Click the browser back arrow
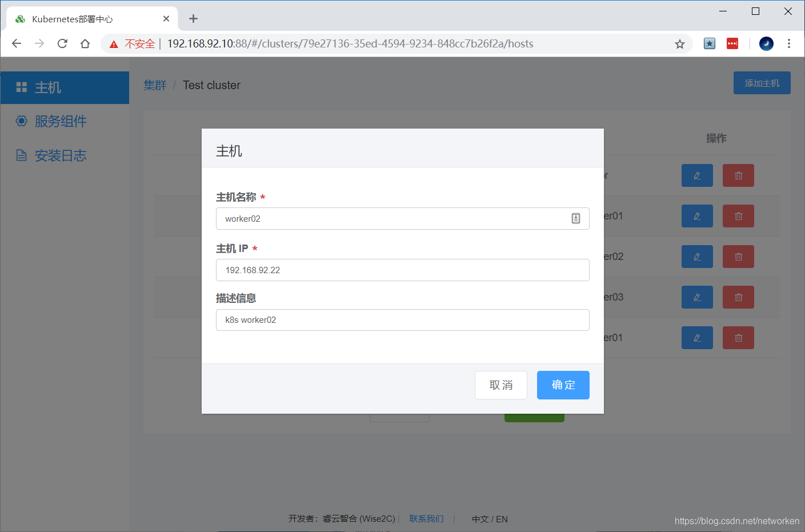Viewport: 805px width, 532px height. click(x=17, y=44)
